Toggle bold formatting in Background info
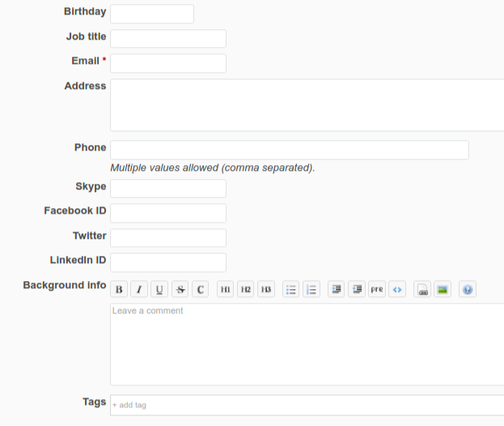Screen dimensions: 504x426 tap(119, 289)
